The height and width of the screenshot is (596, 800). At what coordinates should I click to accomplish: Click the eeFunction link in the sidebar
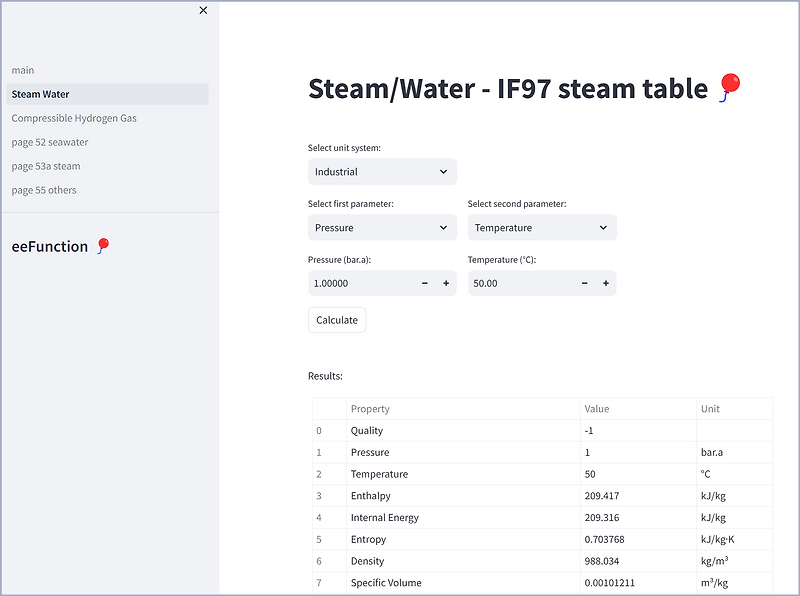coord(51,245)
